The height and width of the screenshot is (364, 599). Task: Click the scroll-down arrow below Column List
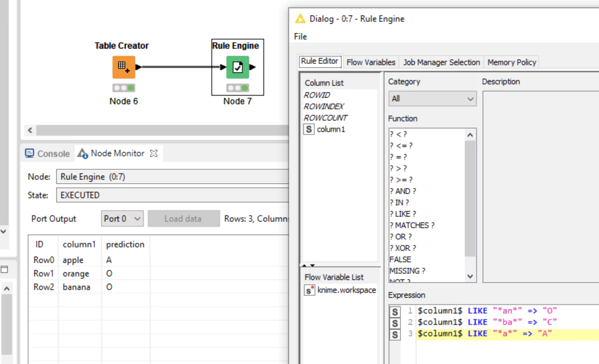312,265
